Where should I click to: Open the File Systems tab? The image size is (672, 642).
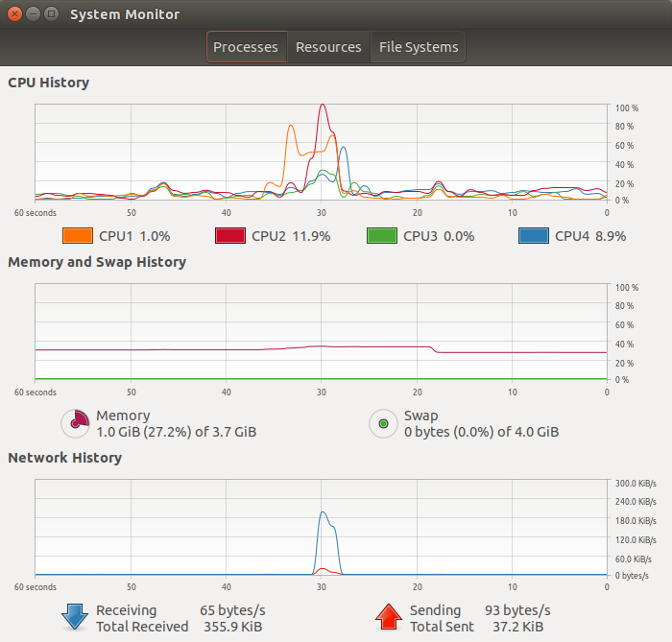click(419, 47)
